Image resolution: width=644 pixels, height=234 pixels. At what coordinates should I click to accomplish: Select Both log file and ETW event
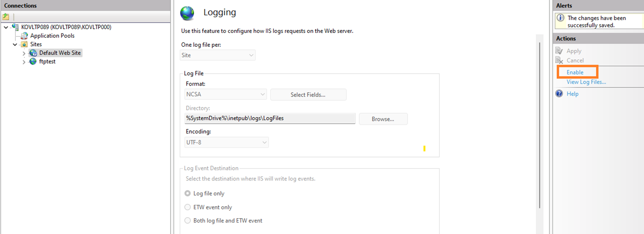tap(187, 221)
